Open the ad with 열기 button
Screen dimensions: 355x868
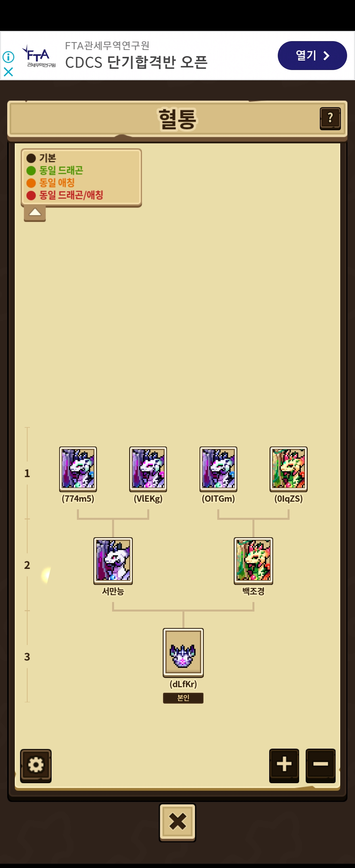coord(312,56)
